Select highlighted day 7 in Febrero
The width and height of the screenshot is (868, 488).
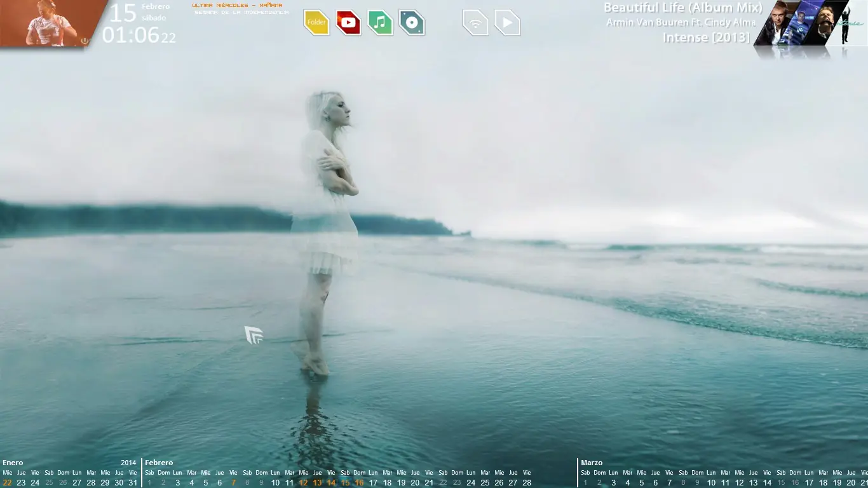(233, 483)
